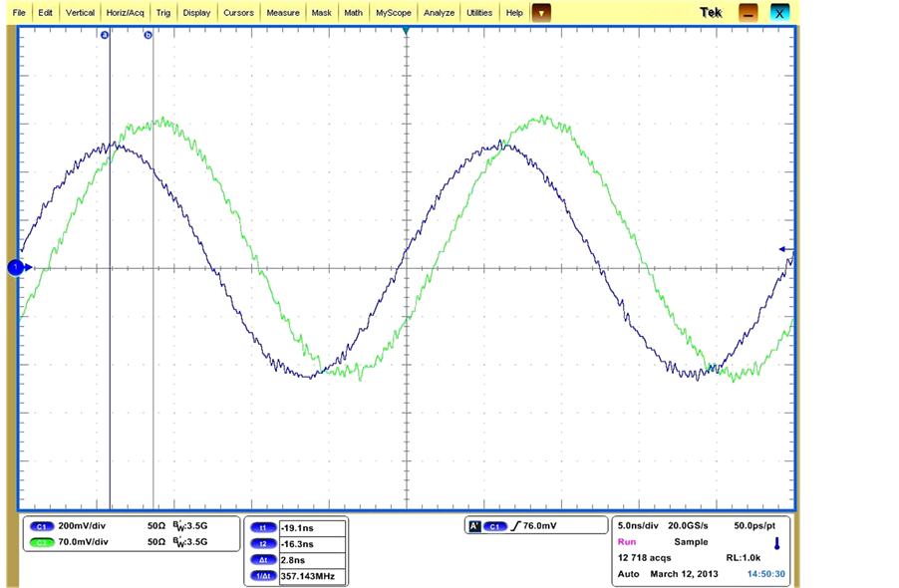Click the March 12, 2013 date
The width and height of the screenshot is (899, 588).
click(x=684, y=574)
